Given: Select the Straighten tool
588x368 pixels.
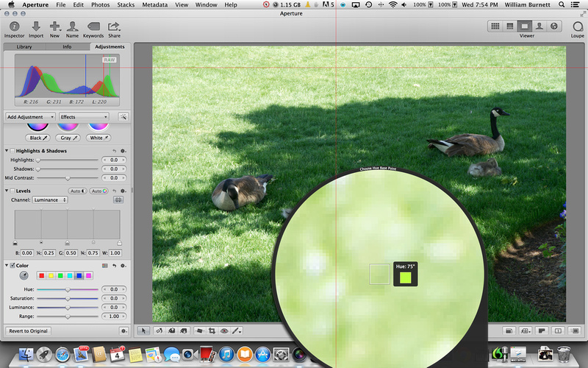Looking at the screenshot, I should [199, 330].
